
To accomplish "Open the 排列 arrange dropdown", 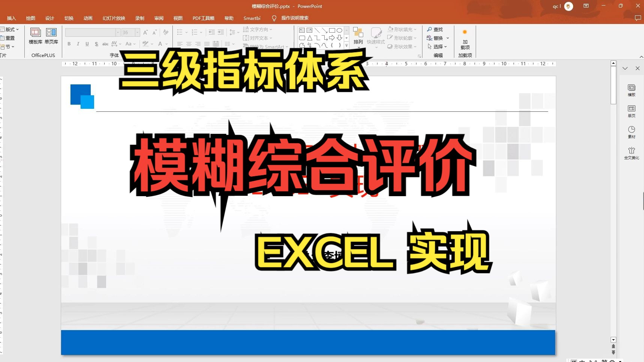I will [x=358, y=38].
